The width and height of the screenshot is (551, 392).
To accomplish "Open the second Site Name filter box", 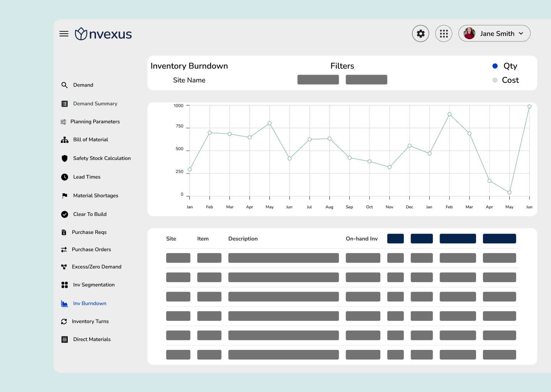I will coord(366,80).
